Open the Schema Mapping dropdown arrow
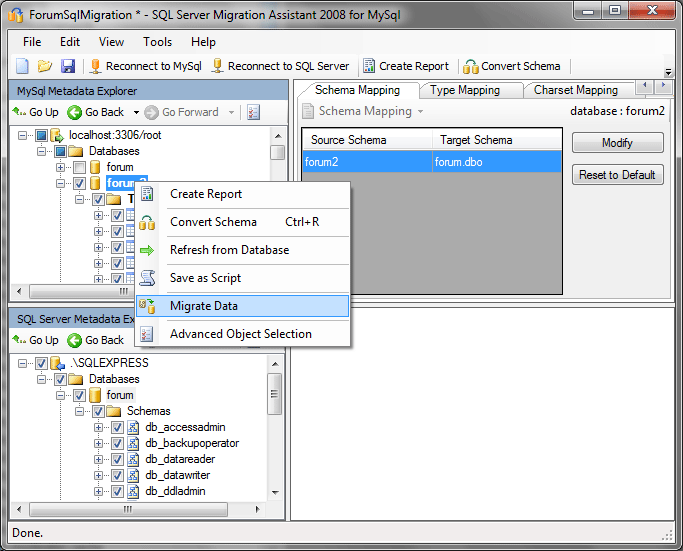 [x=421, y=111]
